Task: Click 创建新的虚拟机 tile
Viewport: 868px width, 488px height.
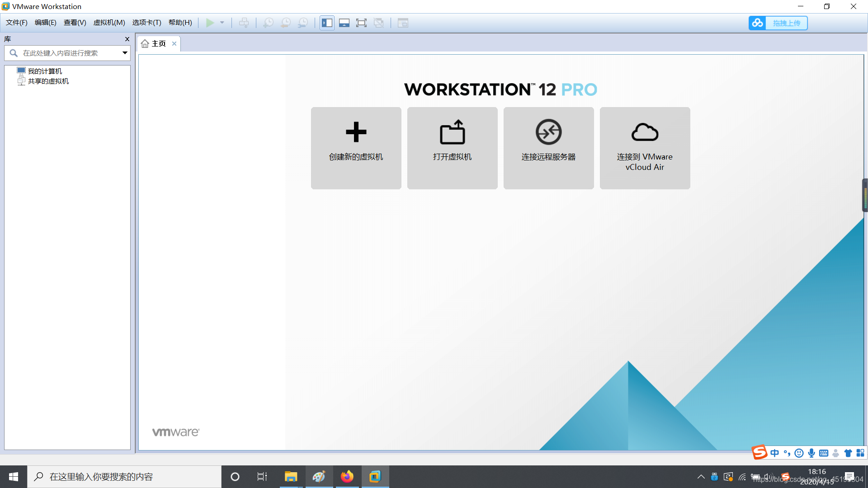Action: (356, 148)
